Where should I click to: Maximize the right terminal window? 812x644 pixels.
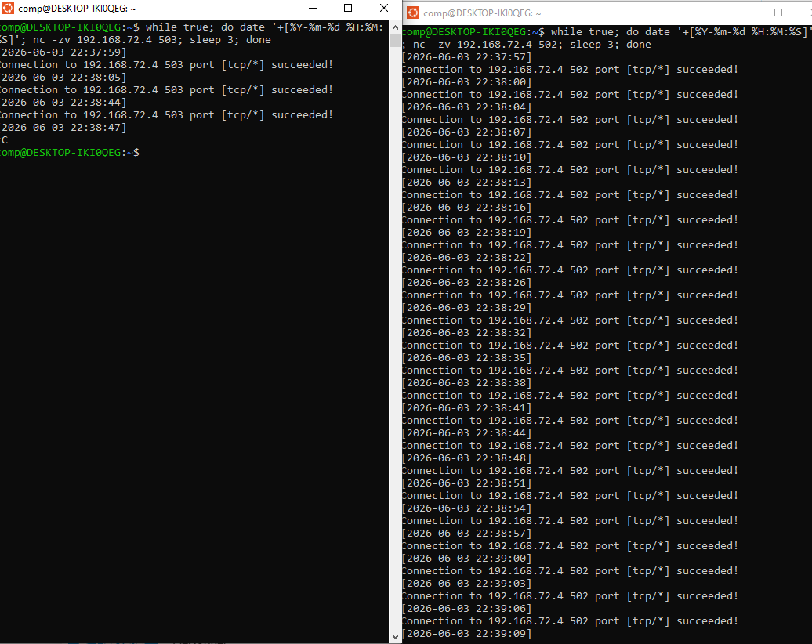coord(778,13)
